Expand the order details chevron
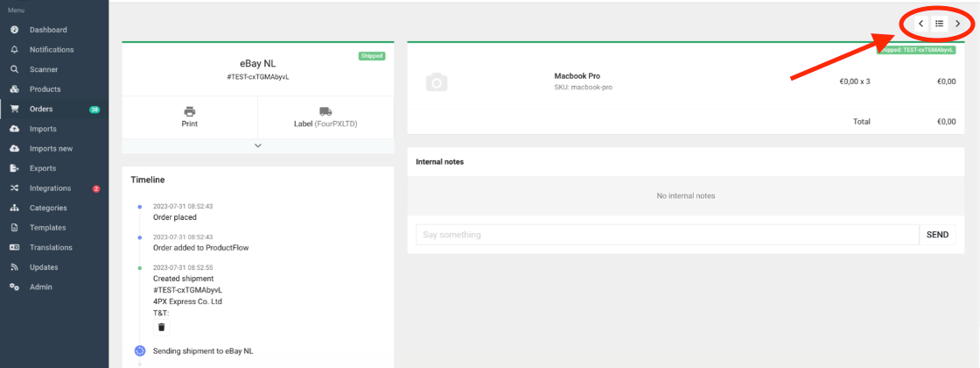 [257, 145]
